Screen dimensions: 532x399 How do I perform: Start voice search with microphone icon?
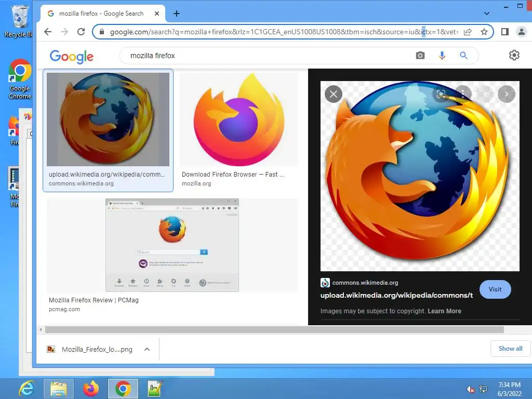coord(442,55)
